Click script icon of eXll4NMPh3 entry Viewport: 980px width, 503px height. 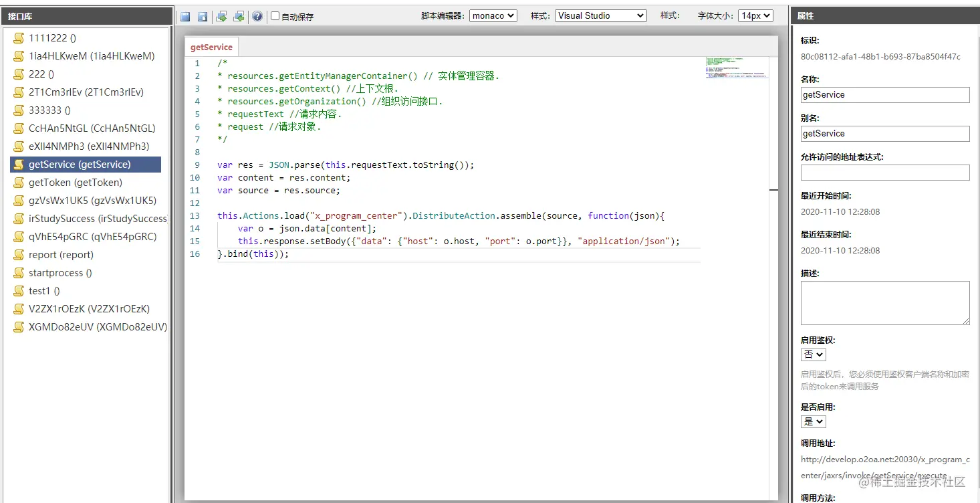pos(19,146)
